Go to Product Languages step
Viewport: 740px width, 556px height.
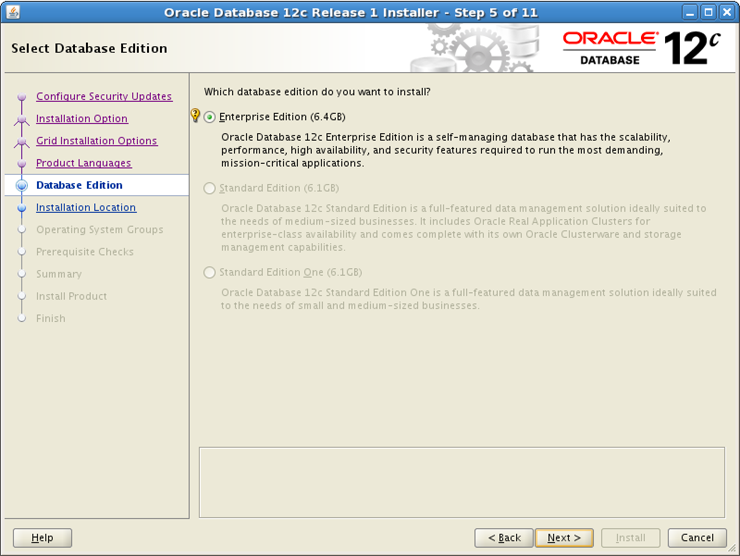(84, 163)
